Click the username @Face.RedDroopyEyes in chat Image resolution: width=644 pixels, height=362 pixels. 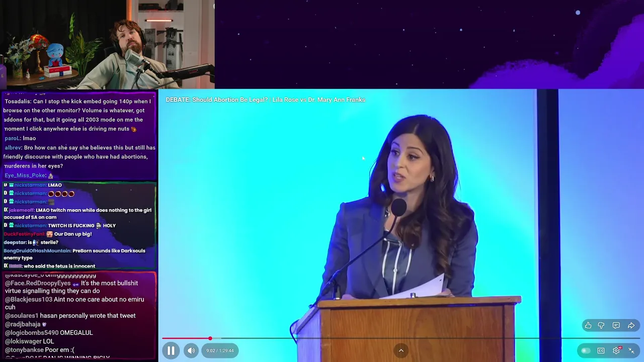(x=38, y=284)
